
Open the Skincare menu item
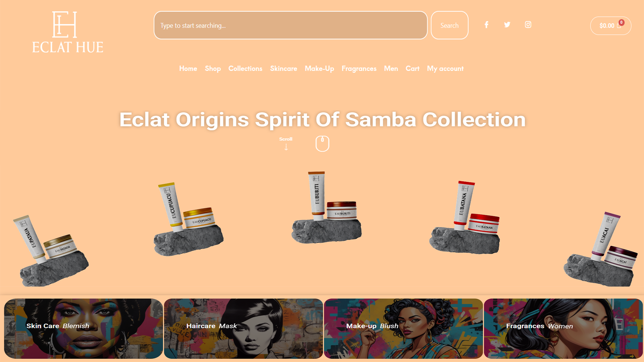click(283, 69)
